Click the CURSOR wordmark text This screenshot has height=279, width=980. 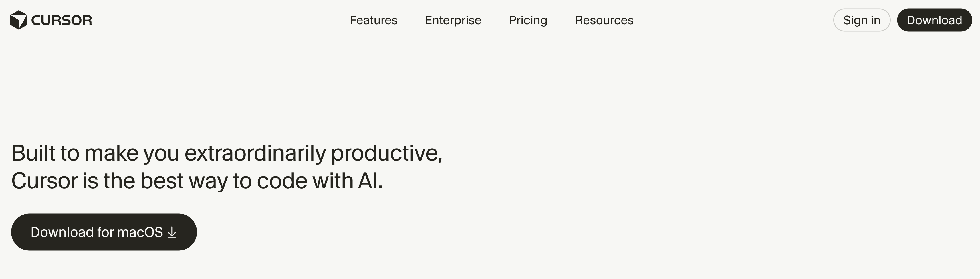(61, 20)
